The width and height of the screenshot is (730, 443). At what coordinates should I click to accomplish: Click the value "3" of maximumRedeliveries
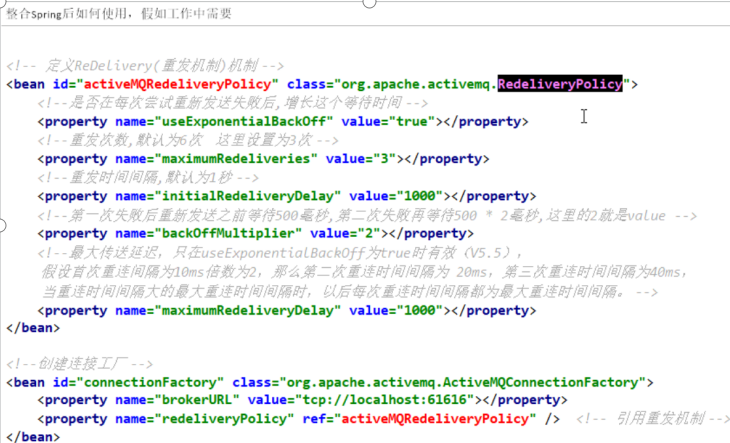tap(385, 159)
